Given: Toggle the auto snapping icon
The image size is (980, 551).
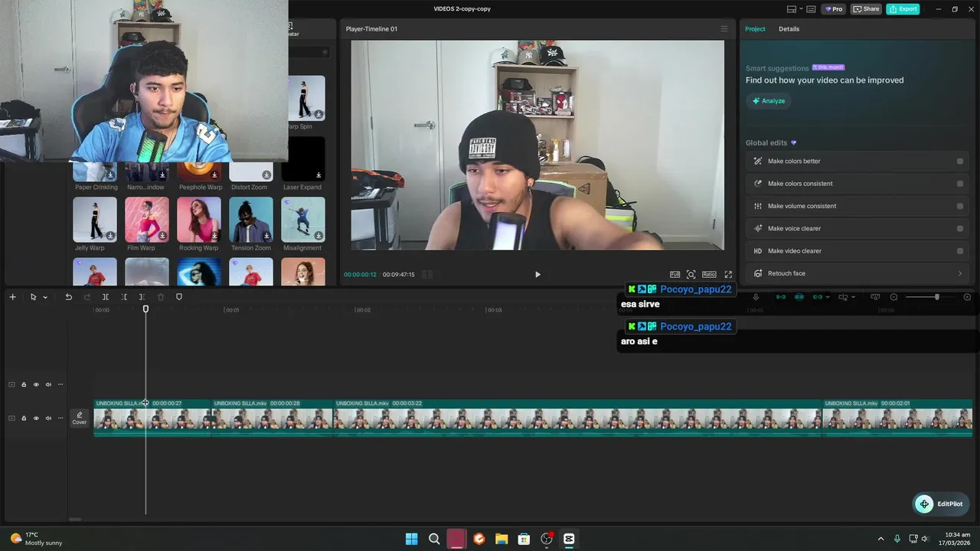Looking at the screenshot, I should point(799,297).
